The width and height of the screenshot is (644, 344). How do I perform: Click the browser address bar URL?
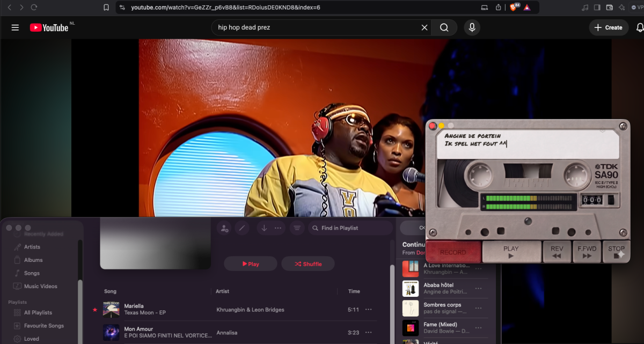click(225, 8)
